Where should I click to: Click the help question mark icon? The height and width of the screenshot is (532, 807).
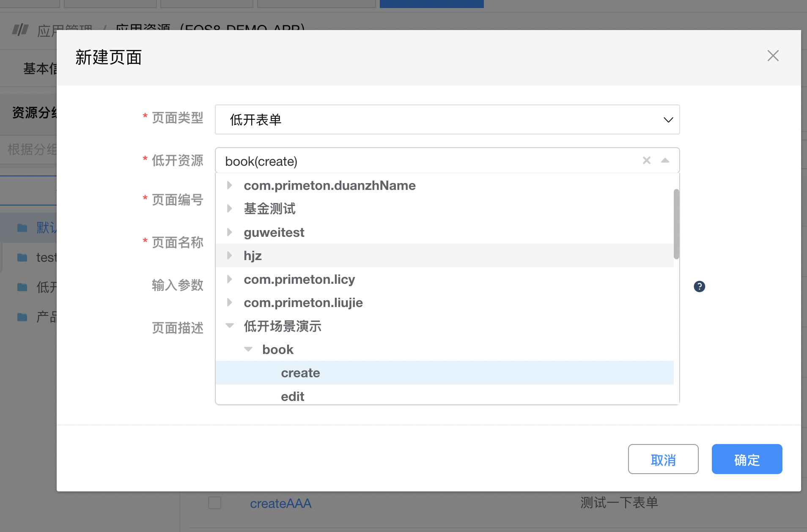[699, 286]
